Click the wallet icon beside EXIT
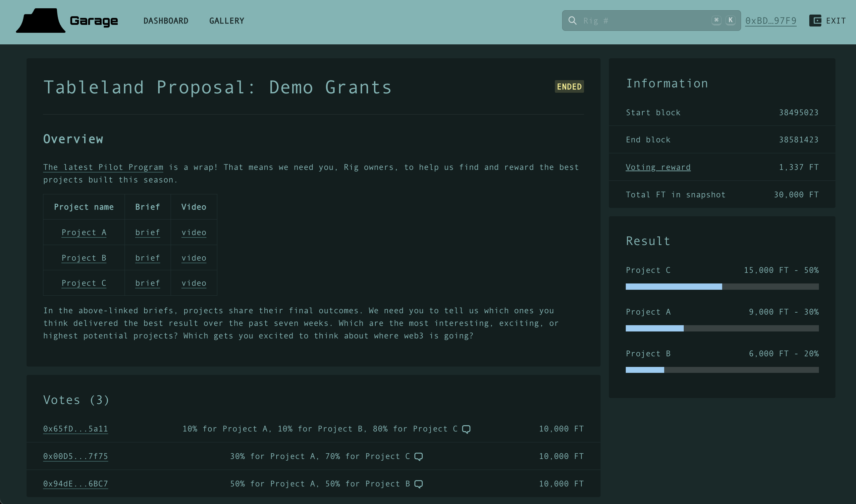Screen dimensions: 856x504 [x=815, y=21]
